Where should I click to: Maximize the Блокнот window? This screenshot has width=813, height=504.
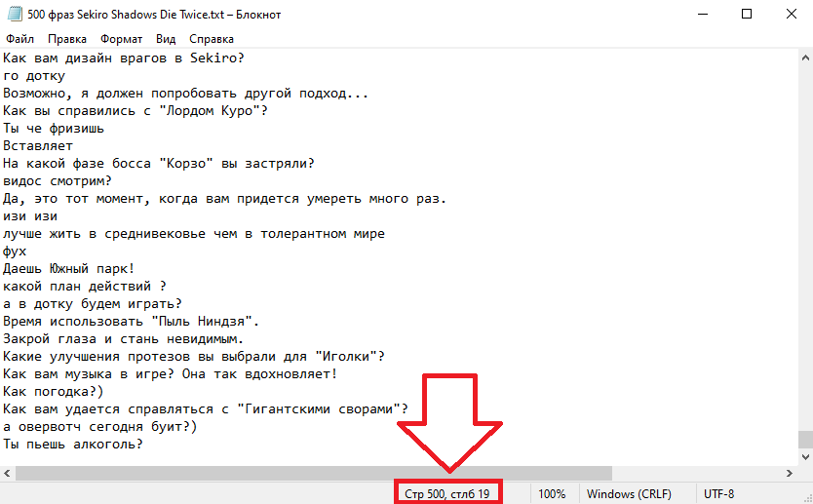point(747,14)
